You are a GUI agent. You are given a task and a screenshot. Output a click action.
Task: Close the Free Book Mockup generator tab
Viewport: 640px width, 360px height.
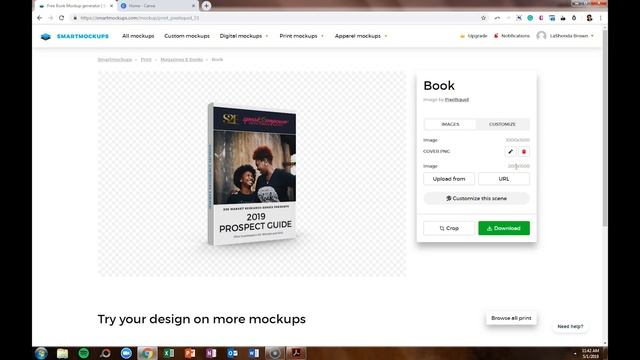111,6
